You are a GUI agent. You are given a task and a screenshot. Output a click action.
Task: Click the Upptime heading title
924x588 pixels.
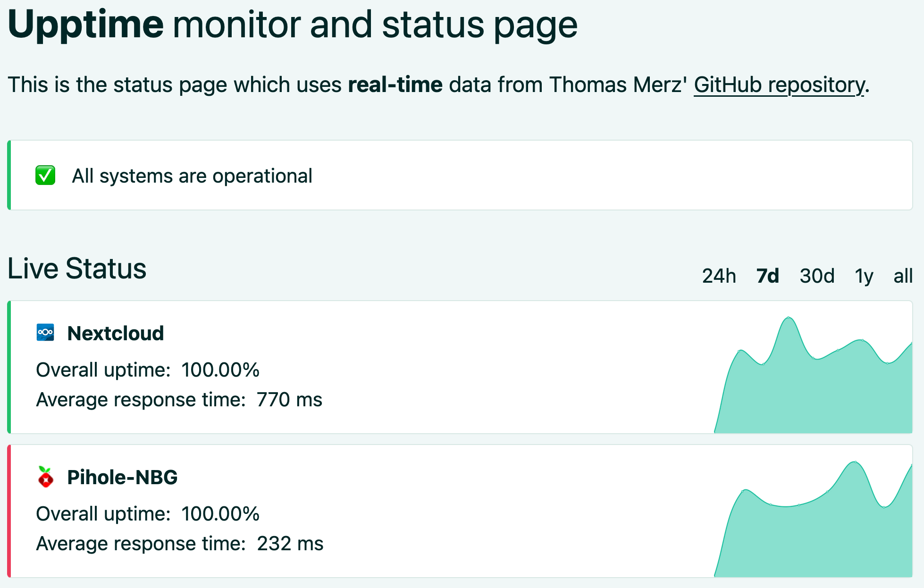(86, 25)
